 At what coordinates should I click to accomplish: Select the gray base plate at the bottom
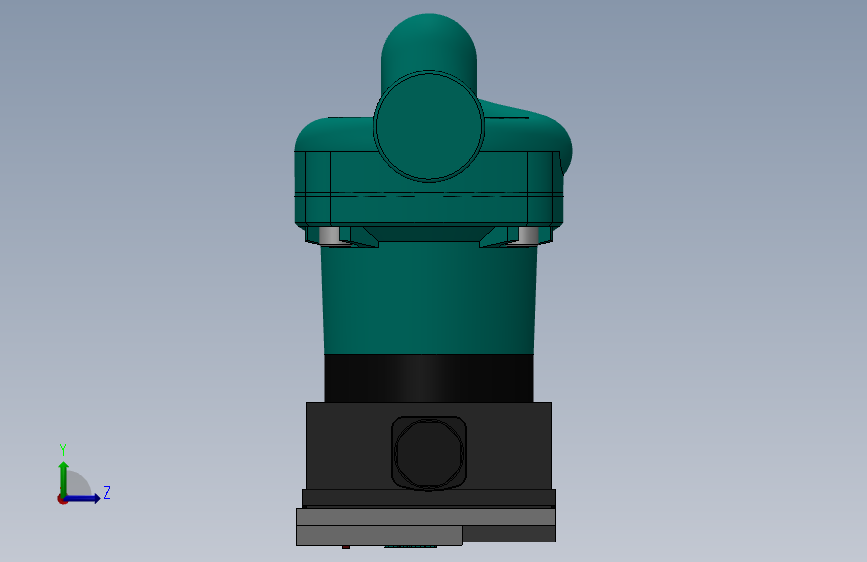pos(426,517)
